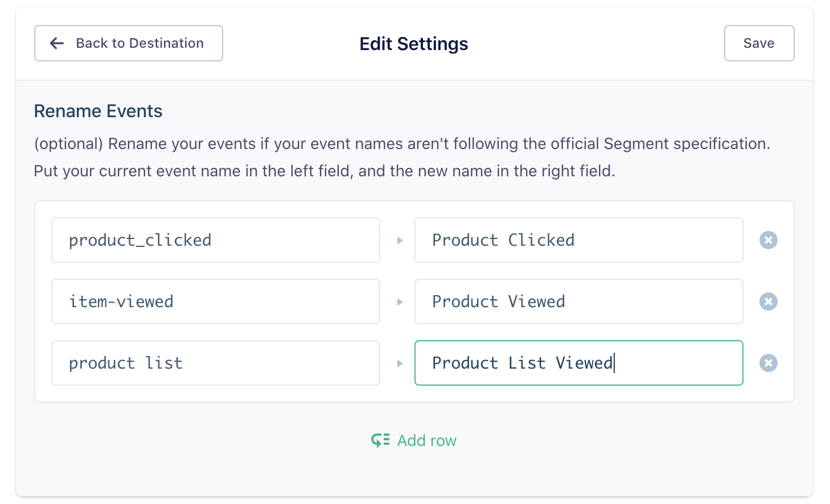Screen dimensions: 830x504
Task: Go back via Back to Destination label
Action: [139, 43]
